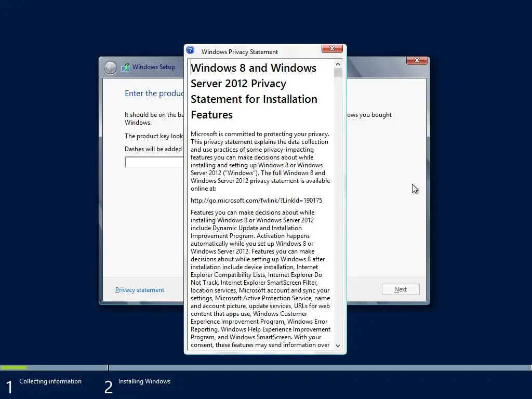Click the go.microsoft.com fwlink URL text
Viewport: 532px width, 399px height.
coord(256,201)
